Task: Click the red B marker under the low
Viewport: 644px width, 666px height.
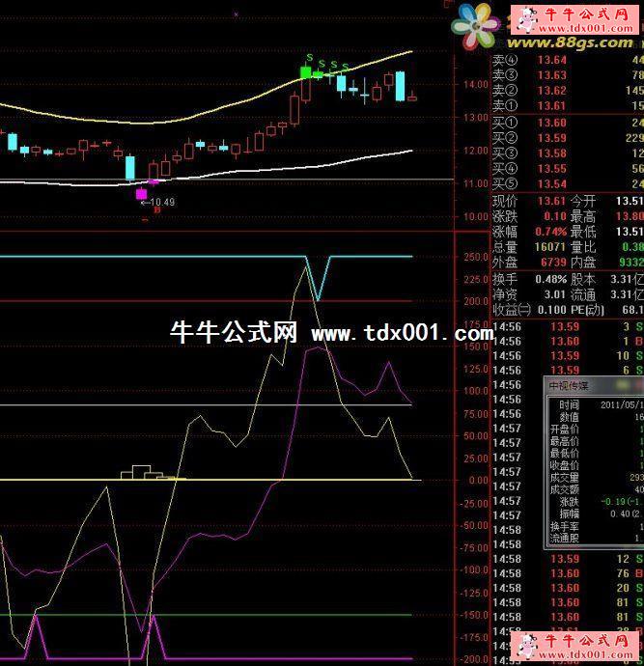Action: click(x=145, y=210)
